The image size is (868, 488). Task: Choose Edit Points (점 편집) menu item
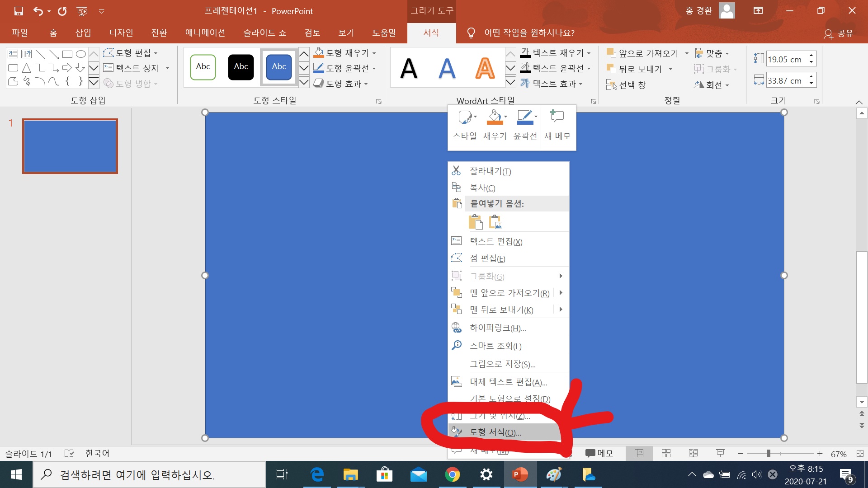tap(509, 258)
